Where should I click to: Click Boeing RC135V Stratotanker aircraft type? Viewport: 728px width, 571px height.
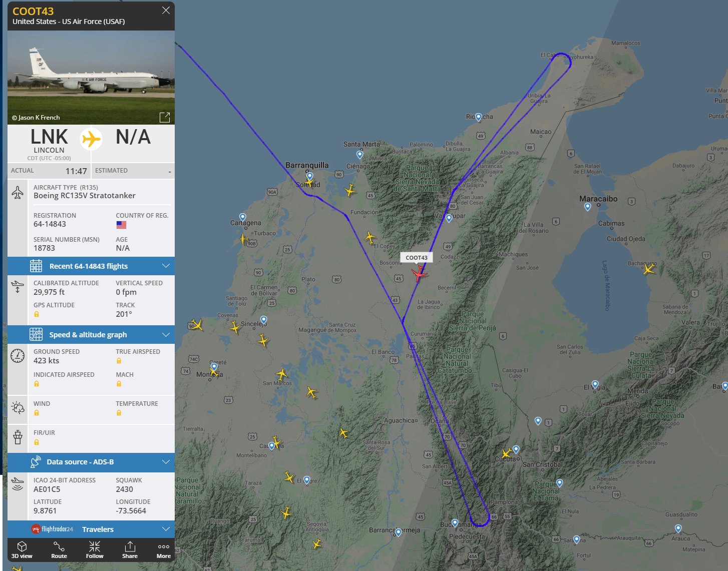[x=84, y=195]
